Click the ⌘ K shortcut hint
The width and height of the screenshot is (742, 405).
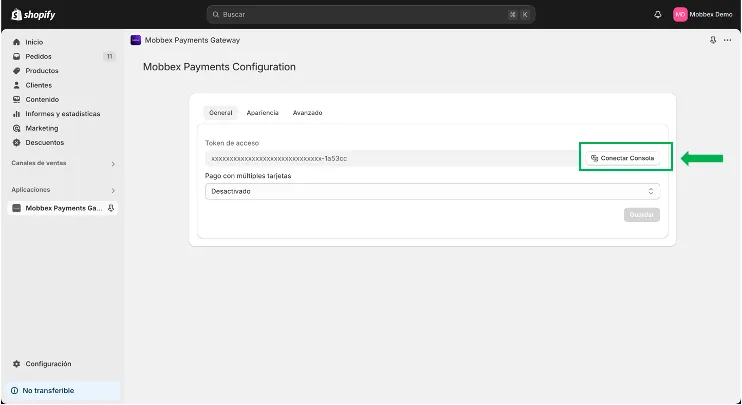tap(519, 15)
